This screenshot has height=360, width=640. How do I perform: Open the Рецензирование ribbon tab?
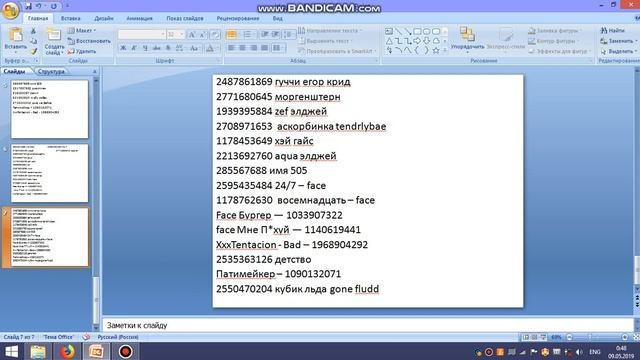point(238,18)
